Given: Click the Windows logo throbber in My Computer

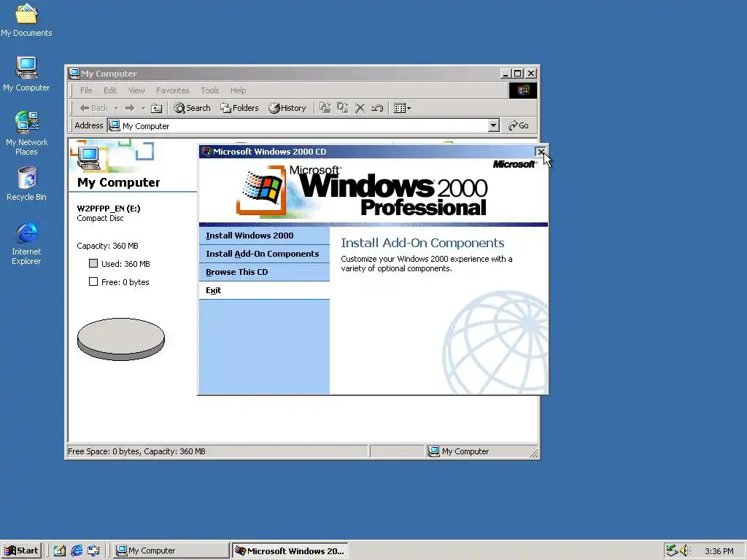Looking at the screenshot, I should pos(522,90).
